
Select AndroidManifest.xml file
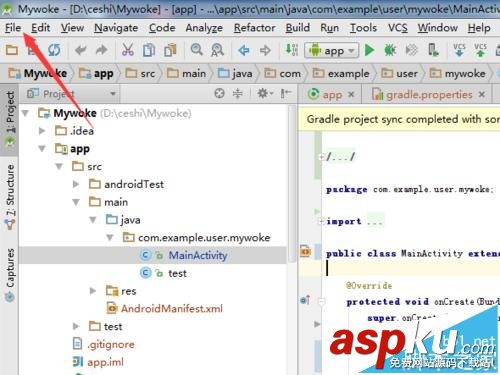tap(165, 309)
